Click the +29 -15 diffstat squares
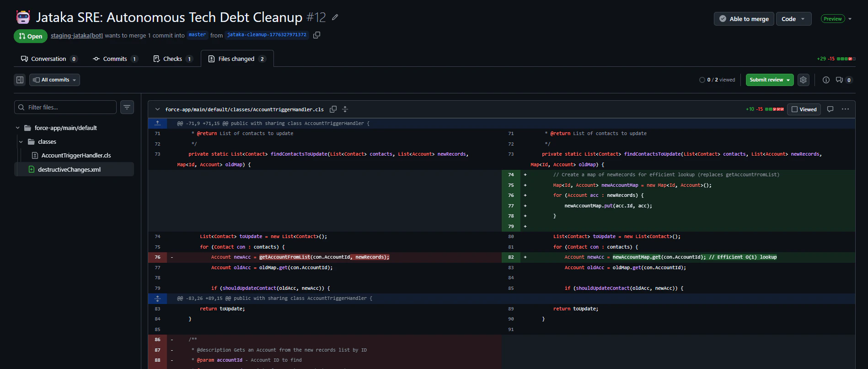This screenshot has width=868, height=369. (846, 59)
